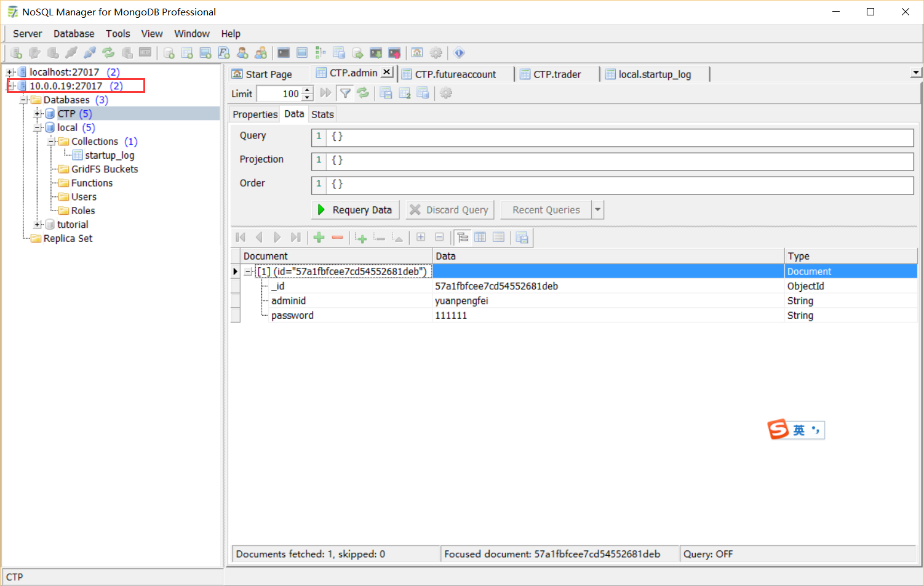Click the red minus Delete document icon
Screen dimensions: 924x586
(337, 238)
